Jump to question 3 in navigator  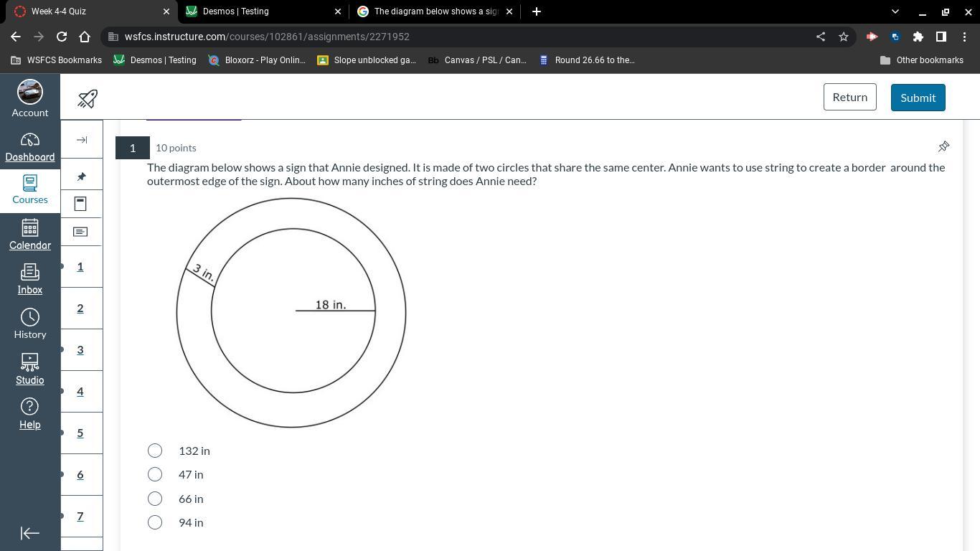(80, 350)
